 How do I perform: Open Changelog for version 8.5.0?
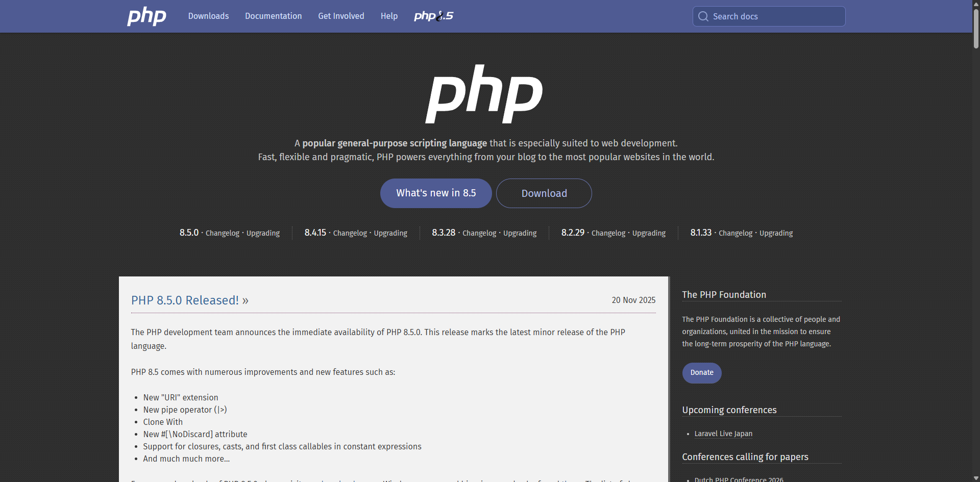pos(223,233)
